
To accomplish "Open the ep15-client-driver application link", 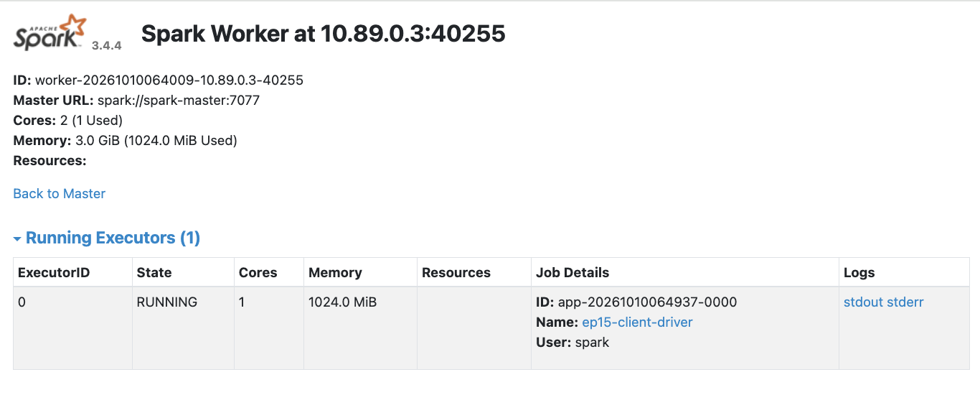I will pyautogui.click(x=637, y=322).
